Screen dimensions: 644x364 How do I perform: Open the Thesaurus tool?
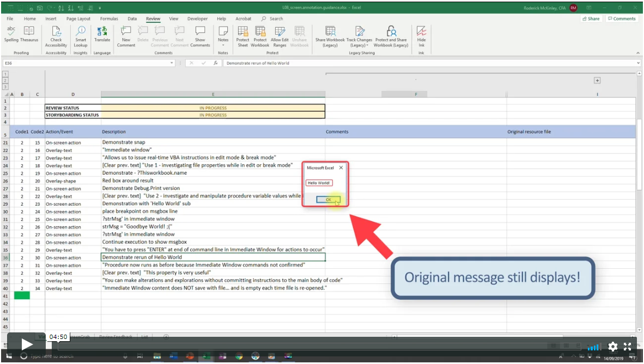pos(29,34)
